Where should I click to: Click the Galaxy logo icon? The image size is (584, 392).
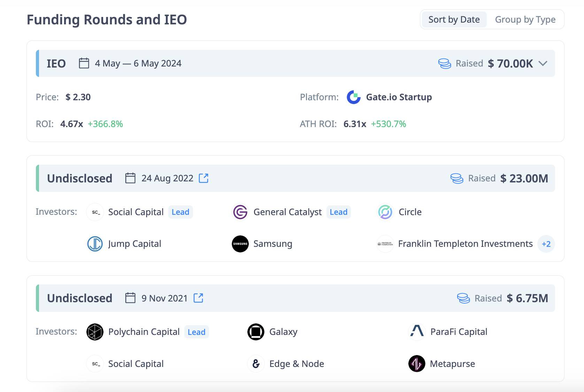[x=256, y=332]
